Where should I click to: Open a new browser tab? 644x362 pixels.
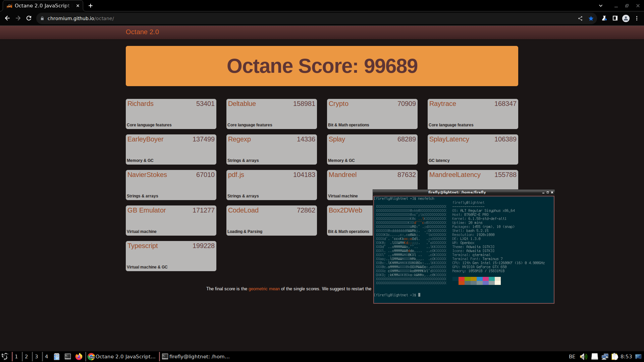pos(91,6)
